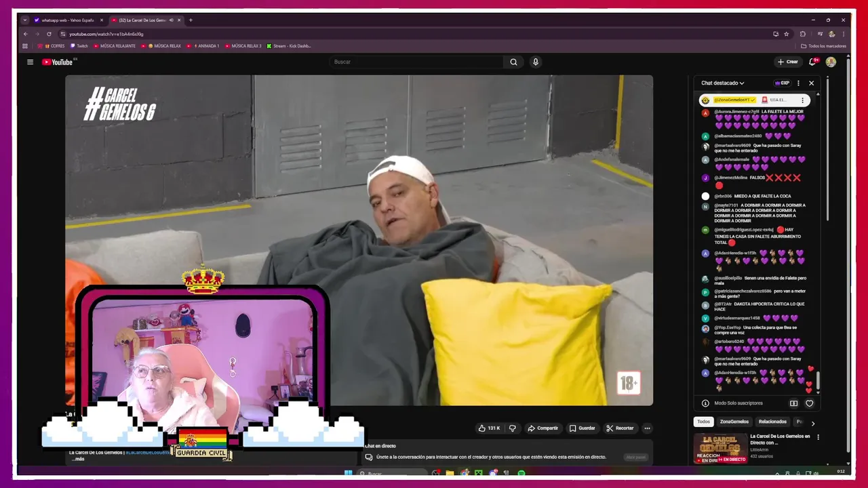Open live chat options three dots
The width and height of the screenshot is (868, 488).
click(x=798, y=83)
